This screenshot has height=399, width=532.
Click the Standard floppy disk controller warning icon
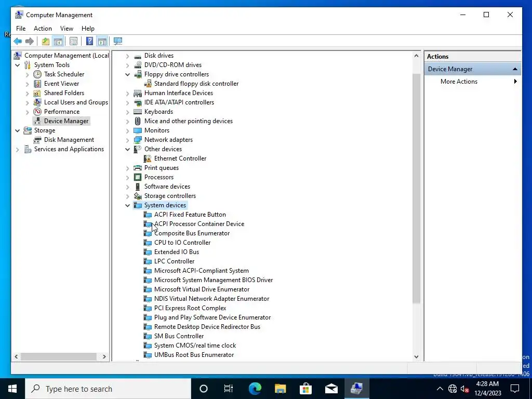(148, 84)
